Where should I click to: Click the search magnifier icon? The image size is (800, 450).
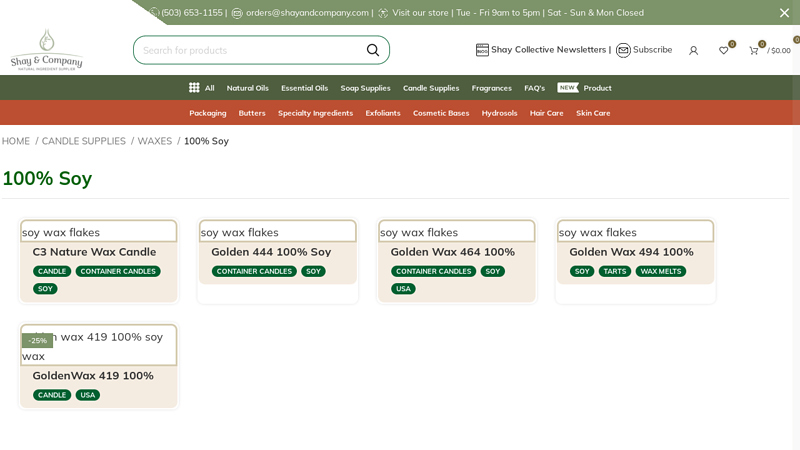point(373,50)
